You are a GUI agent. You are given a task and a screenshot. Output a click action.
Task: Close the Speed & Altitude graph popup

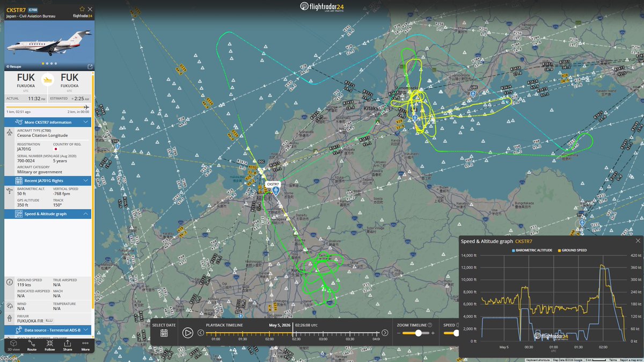[638, 241]
